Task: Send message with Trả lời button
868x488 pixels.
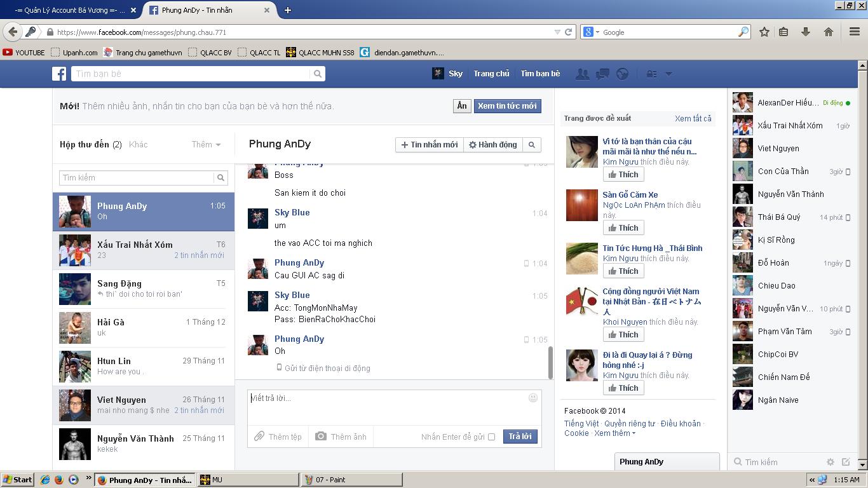Action: tap(520, 437)
